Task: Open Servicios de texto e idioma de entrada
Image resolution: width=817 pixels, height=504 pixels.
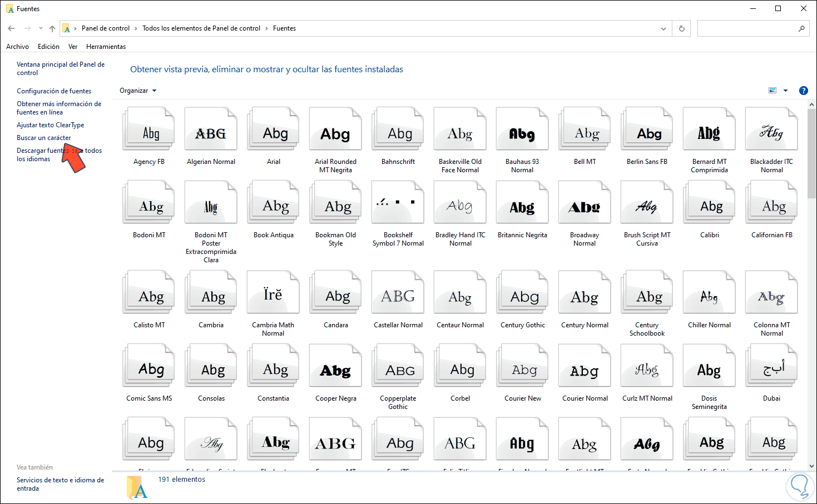Action: point(60,484)
